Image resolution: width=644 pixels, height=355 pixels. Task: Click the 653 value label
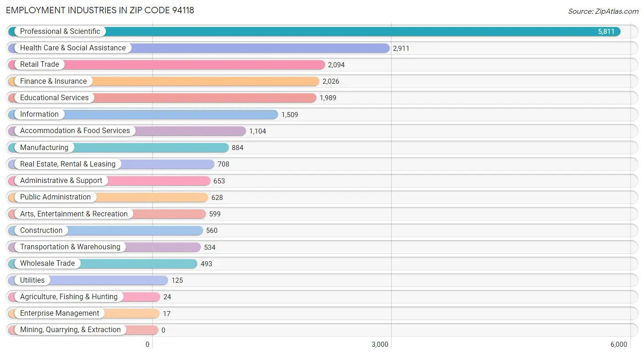[219, 181]
